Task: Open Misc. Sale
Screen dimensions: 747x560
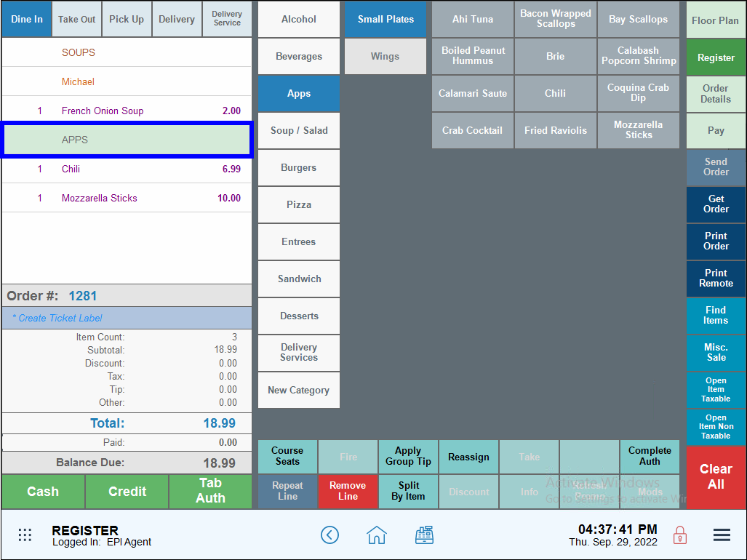Action: [716, 353]
